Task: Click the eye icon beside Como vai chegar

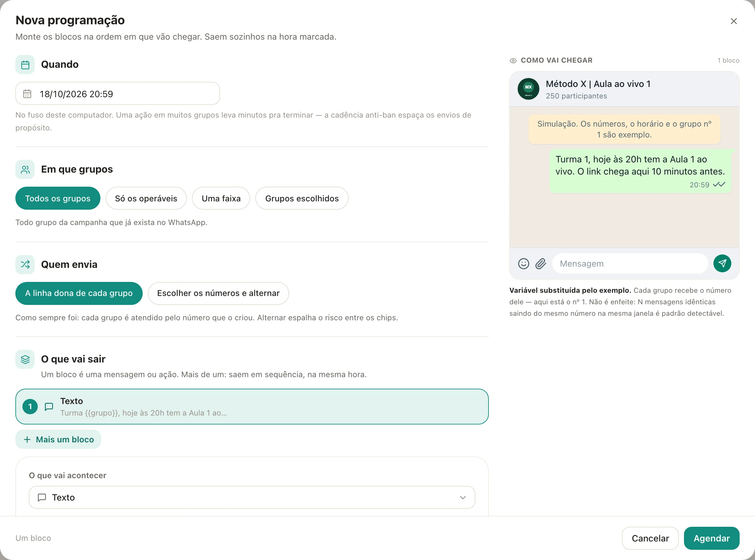Action: click(x=513, y=61)
